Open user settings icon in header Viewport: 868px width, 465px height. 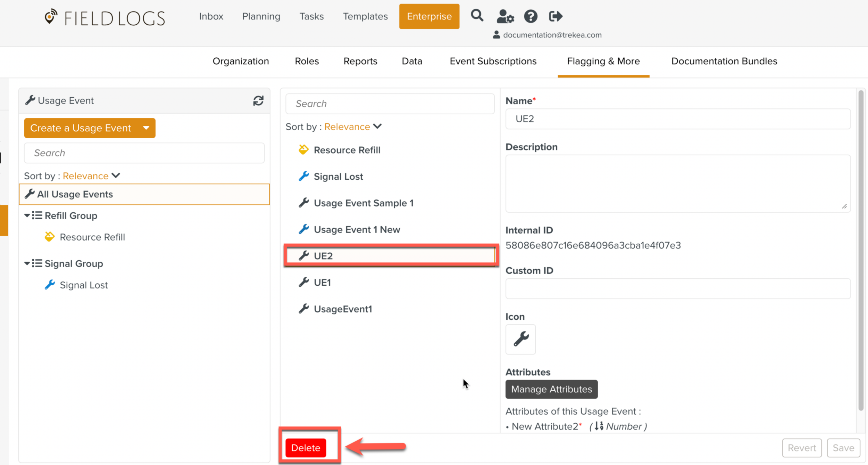[x=505, y=16]
